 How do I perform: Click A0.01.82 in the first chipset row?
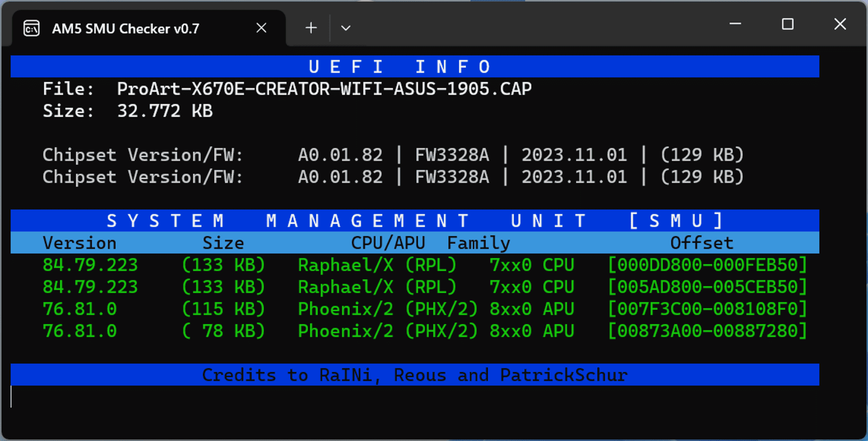click(x=340, y=155)
